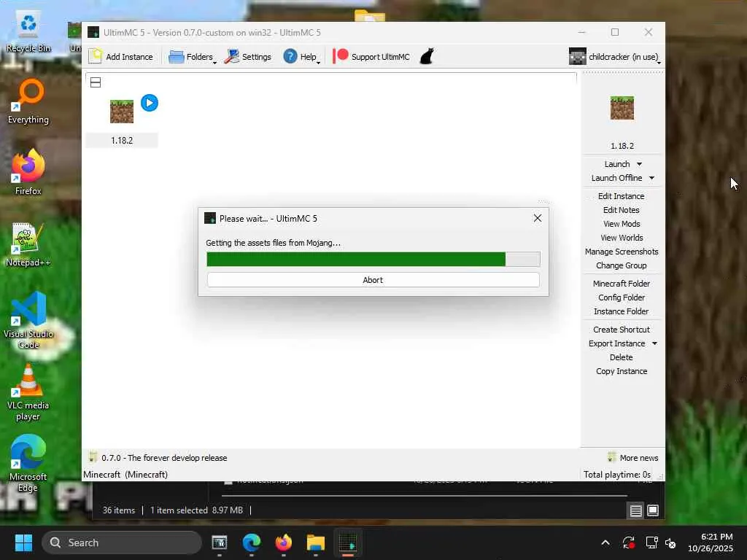Open the clock showing 6:21 PM

(711, 542)
